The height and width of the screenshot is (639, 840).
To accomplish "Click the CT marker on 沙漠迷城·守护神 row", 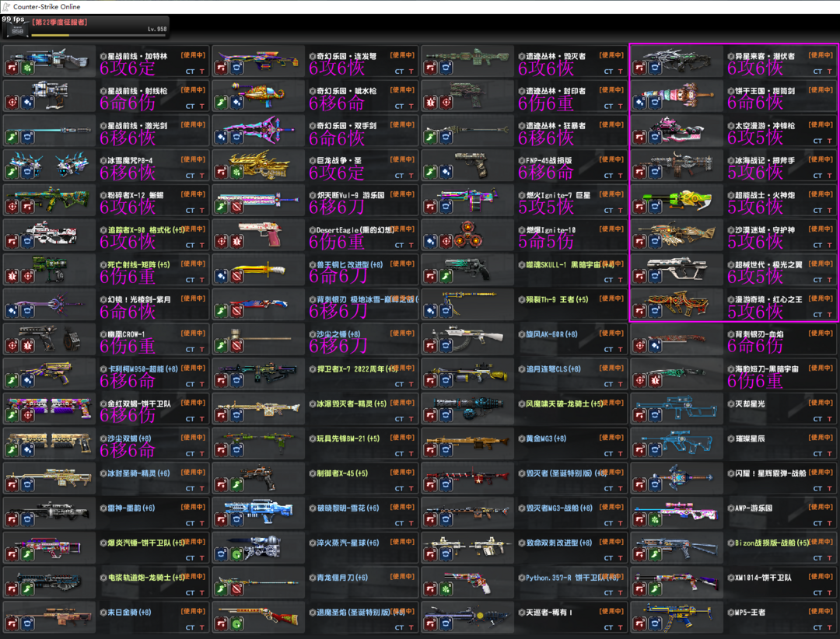I will [x=817, y=246].
